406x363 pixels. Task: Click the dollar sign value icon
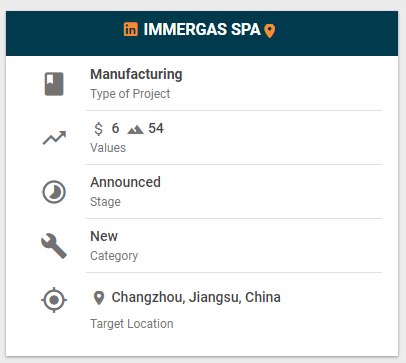[x=98, y=129]
